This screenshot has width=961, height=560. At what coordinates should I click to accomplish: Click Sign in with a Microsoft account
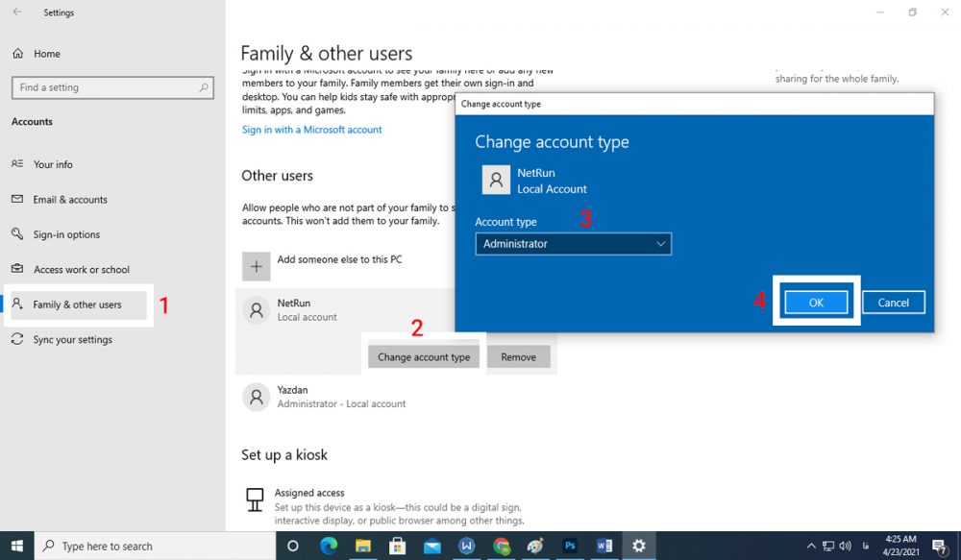click(x=311, y=130)
